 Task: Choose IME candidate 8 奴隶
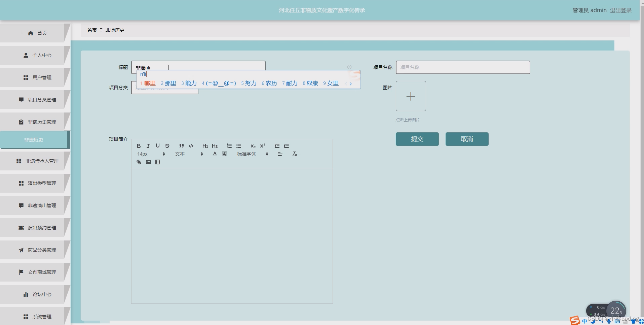coord(310,83)
